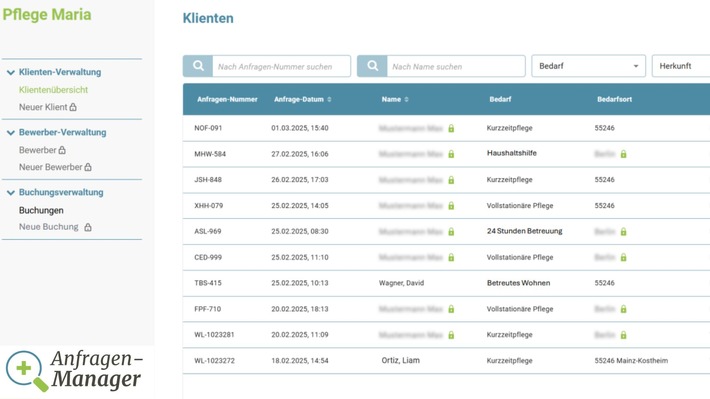Focus the Nach Name suchen field
The image size is (710, 399).
coord(456,66)
